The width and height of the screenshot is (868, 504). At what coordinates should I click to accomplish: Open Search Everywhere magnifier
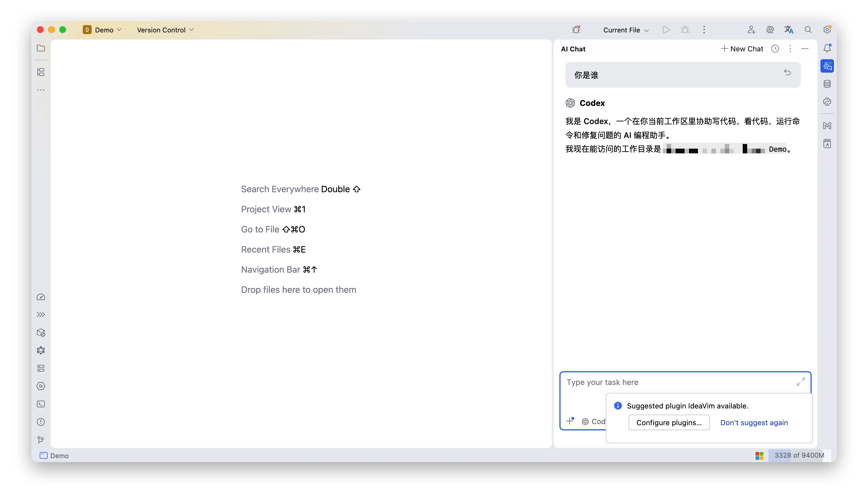tap(808, 30)
